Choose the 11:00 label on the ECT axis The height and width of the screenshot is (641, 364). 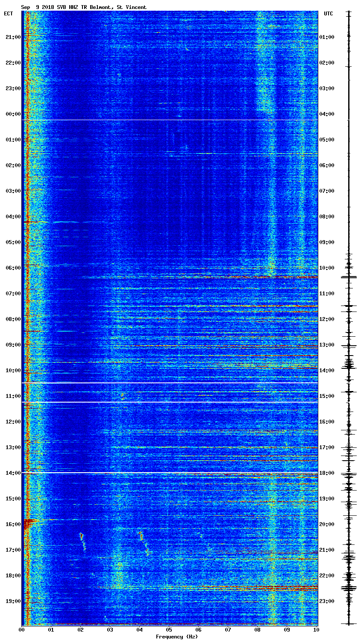12,396
